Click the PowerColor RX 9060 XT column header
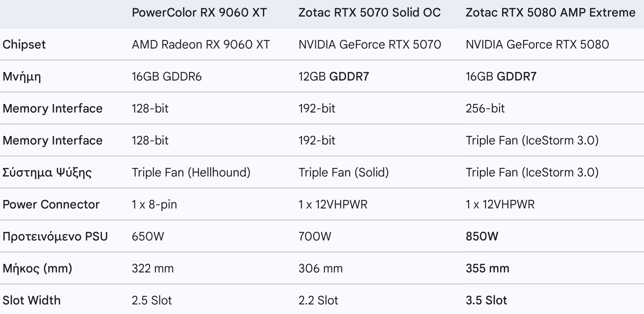 click(x=199, y=12)
